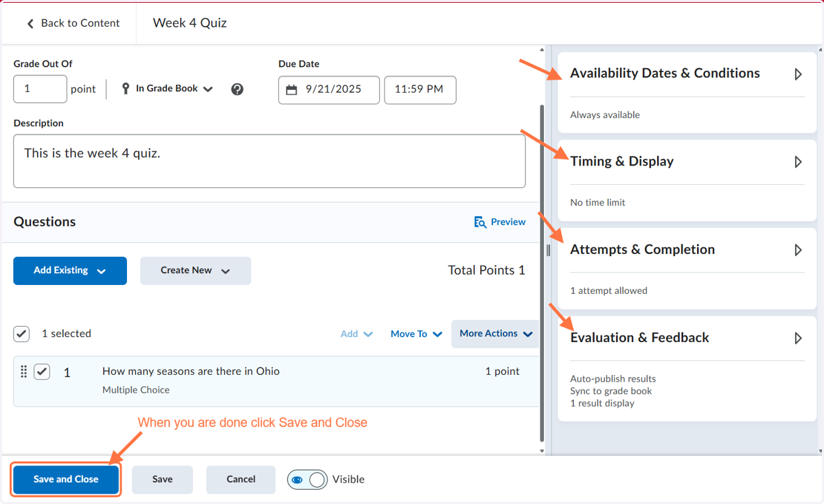Switch the Visible toggle off
The width and height of the screenshot is (824, 504).
coord(307,479)
